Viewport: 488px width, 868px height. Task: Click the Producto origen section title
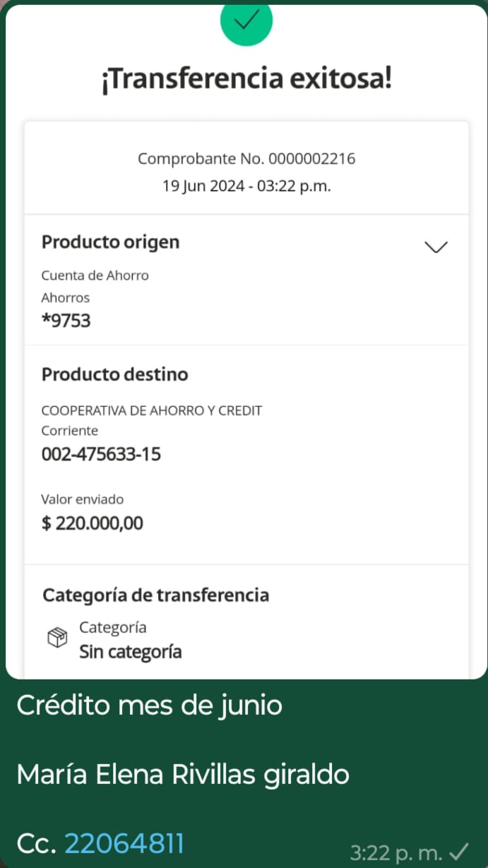coord(111,242)
